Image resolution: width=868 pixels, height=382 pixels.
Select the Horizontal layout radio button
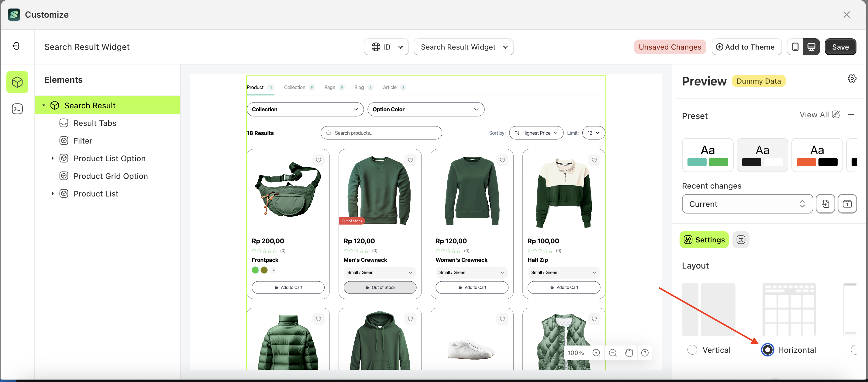tap(767, 350)
